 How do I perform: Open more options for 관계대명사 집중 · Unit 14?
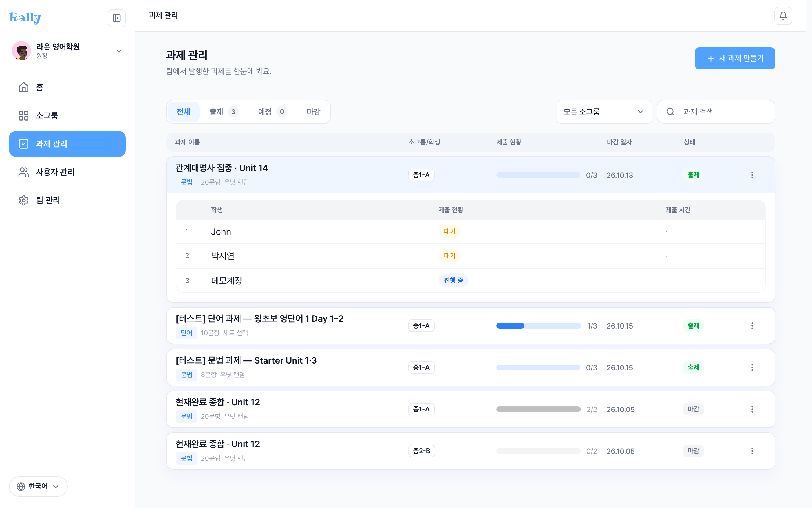[752, 175]
